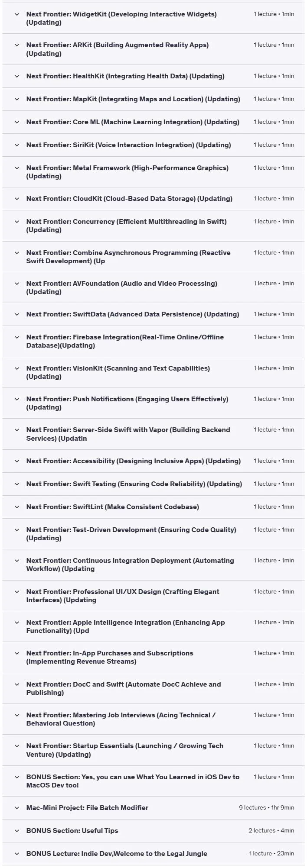307x868 pixels.
Task: Expand the HealthKit section chevron
Action: click(17, 76)
